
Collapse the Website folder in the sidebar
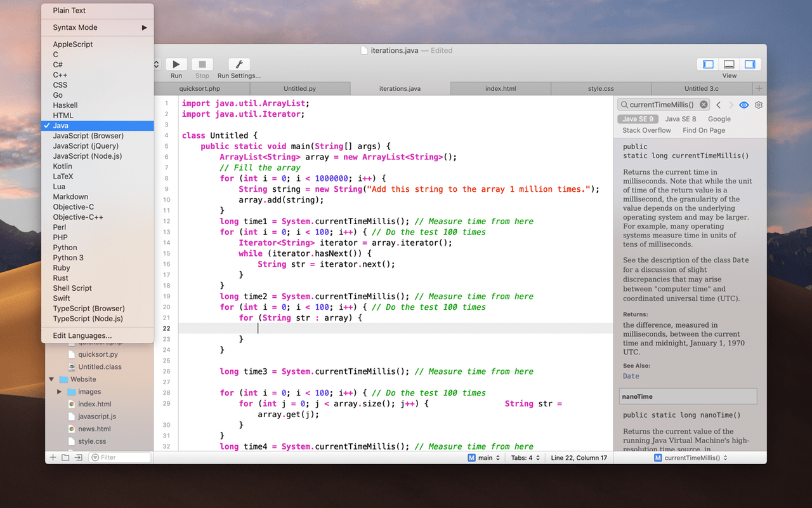(x=52, y=380)
